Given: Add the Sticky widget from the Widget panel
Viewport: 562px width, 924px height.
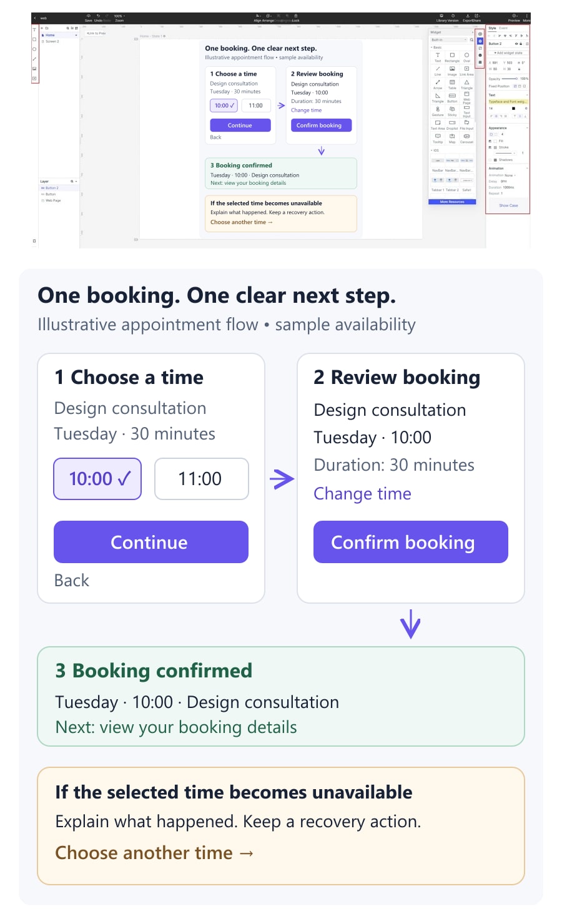Looking at the screenshot, I should click(452, 111).
